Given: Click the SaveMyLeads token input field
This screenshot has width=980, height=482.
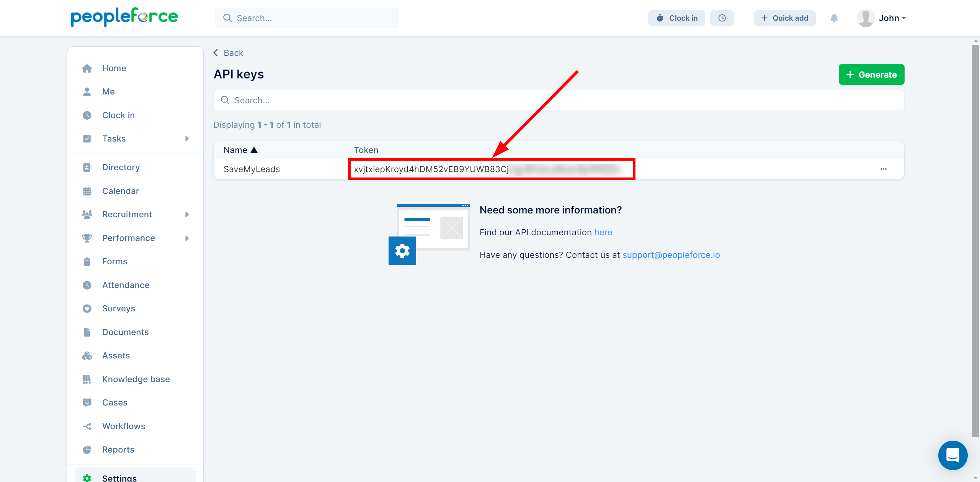Looking at the screenshot, I should click(491, 169).
